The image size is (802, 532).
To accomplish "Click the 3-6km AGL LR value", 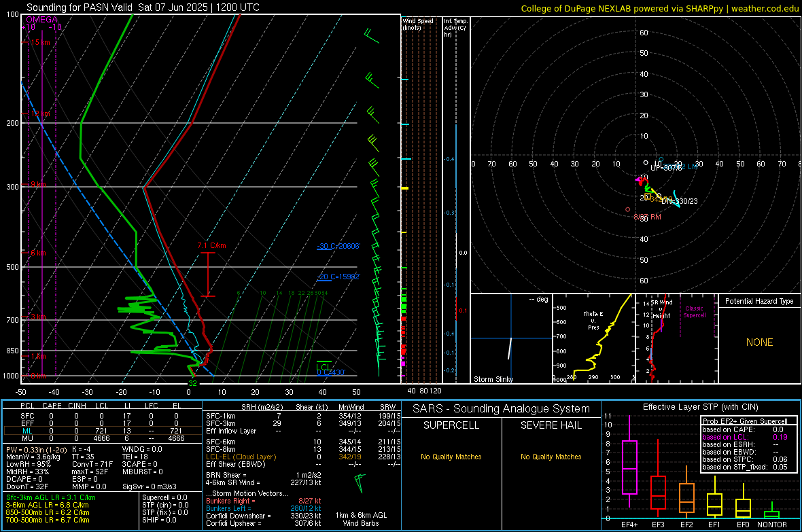I will 47,505.
